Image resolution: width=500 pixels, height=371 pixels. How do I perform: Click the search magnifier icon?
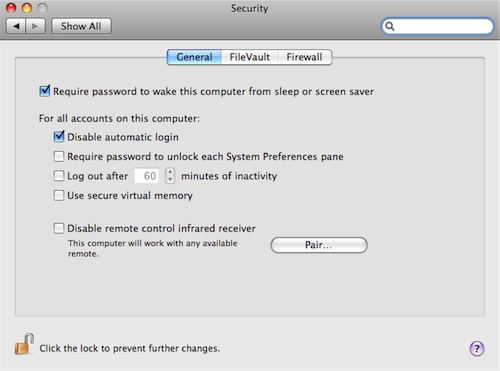coord(390,26)
